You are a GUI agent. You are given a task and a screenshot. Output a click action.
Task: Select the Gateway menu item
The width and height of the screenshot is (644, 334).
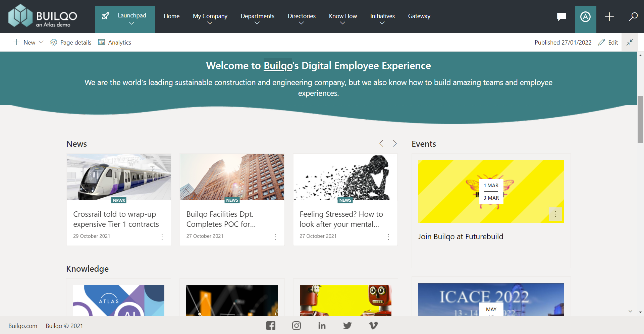tap(419, 16)
